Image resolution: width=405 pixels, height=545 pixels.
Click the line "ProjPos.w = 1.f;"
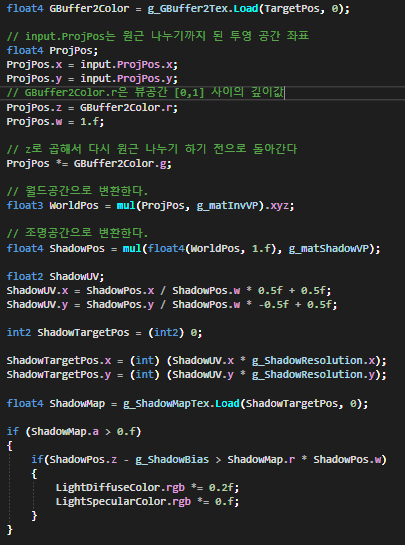pos(55,122)
